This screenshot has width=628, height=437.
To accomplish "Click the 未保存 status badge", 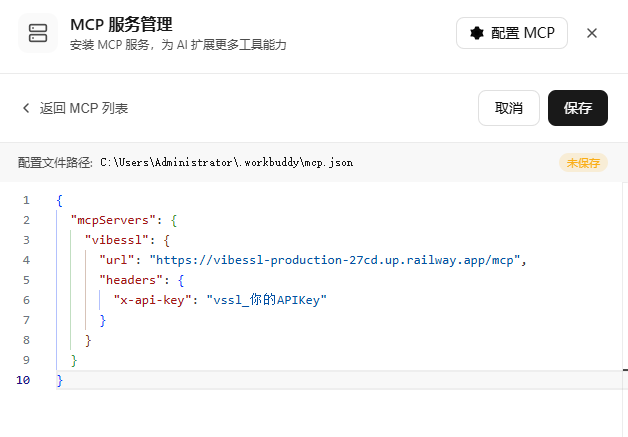I will 583,163.
